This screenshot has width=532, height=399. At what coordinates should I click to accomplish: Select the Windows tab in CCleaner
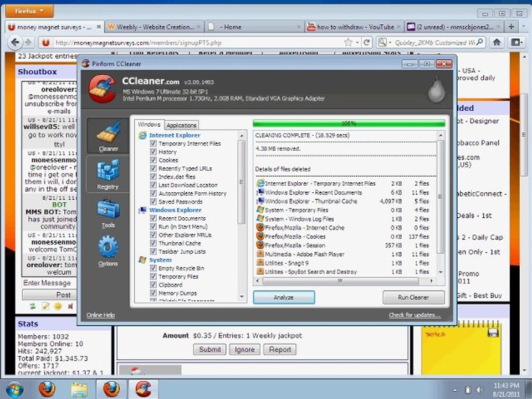point(149,125)
